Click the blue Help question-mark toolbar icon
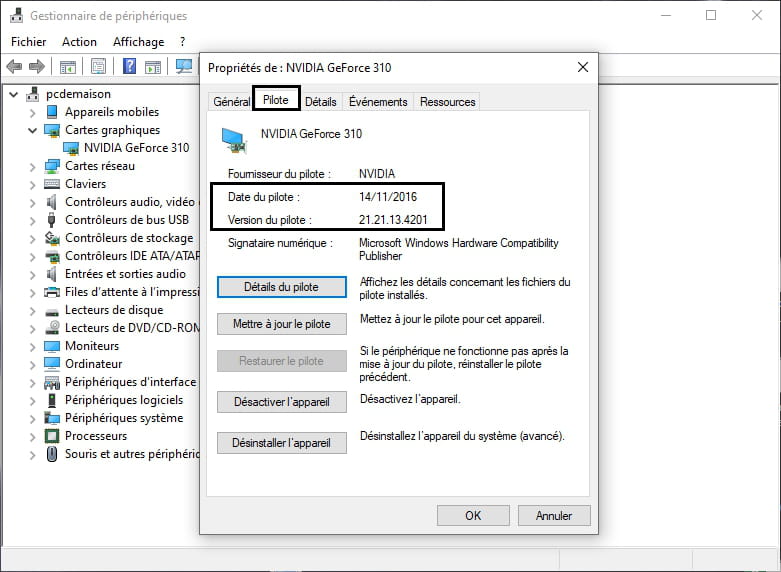The image size is (781, 572). tap(130, 66)
